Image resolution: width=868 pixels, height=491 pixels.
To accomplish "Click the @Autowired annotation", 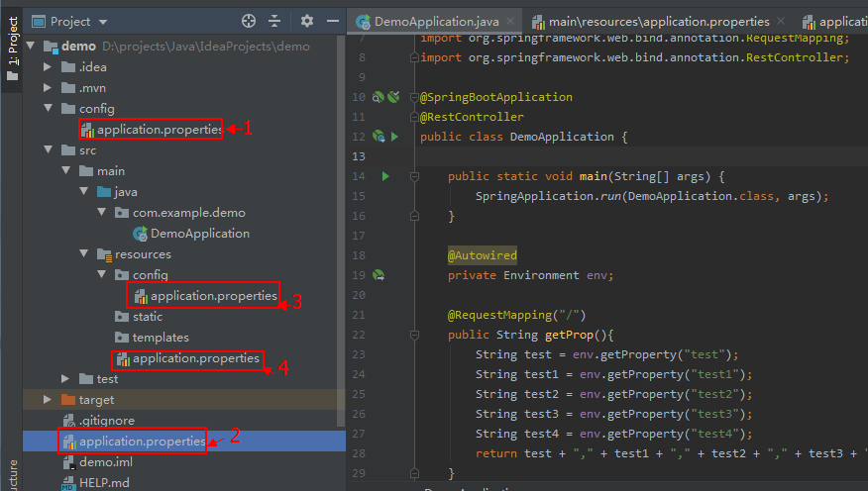I will pyautogui.click(x=483, y=255).
